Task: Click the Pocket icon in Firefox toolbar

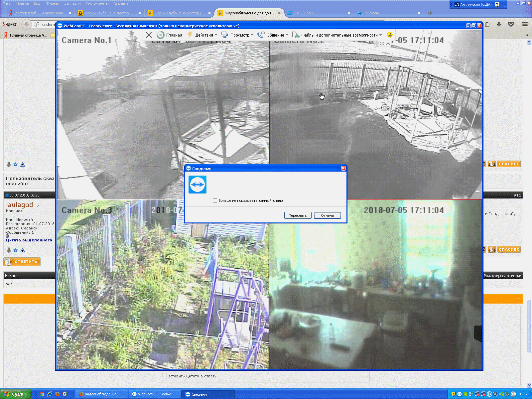Action: point(511,24)
